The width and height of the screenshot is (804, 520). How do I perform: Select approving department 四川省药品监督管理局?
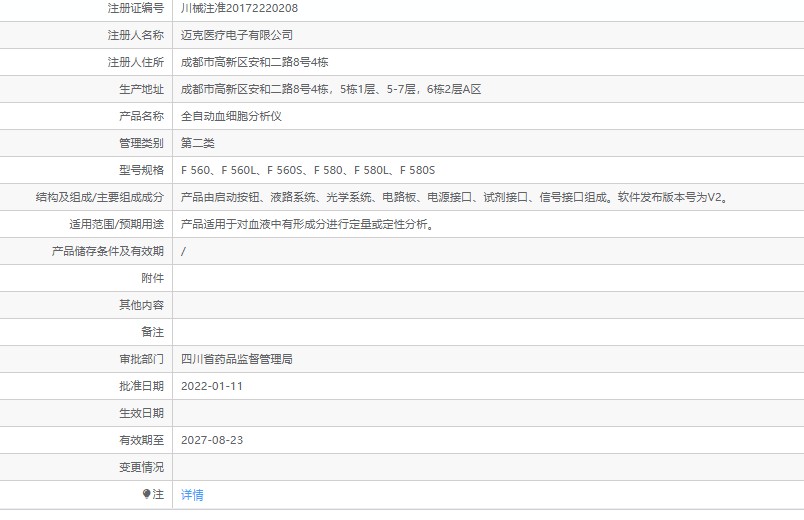point(237,359)
